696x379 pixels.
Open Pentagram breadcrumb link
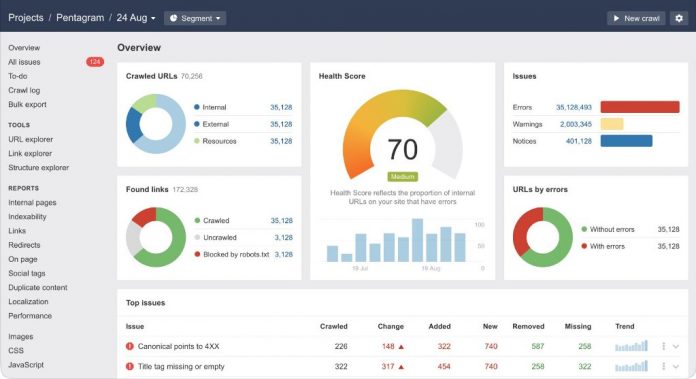[x=80, y=18]
